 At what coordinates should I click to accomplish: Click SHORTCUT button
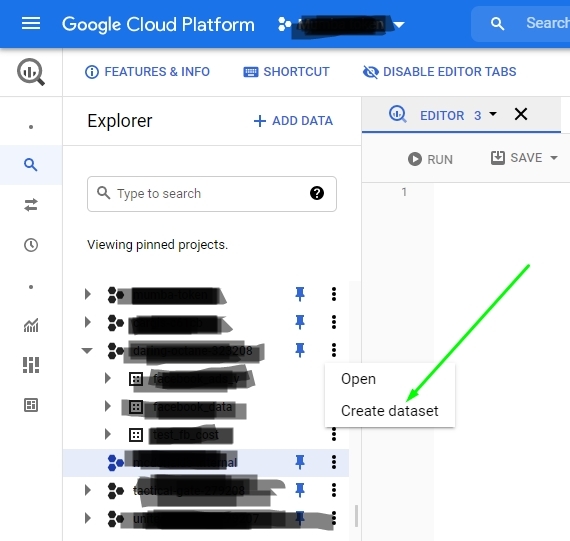pyautogui.click(x=286, y=72)
